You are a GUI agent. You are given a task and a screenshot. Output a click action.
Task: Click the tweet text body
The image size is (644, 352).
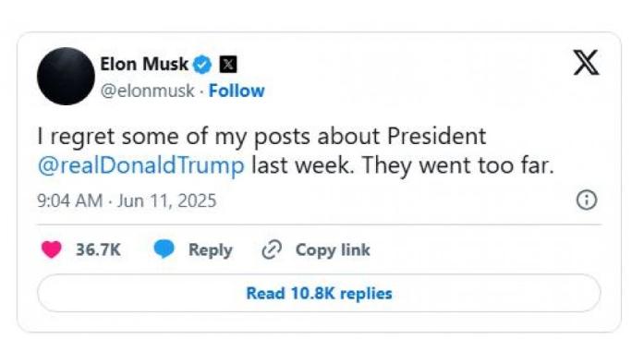(x=296, y=152)
